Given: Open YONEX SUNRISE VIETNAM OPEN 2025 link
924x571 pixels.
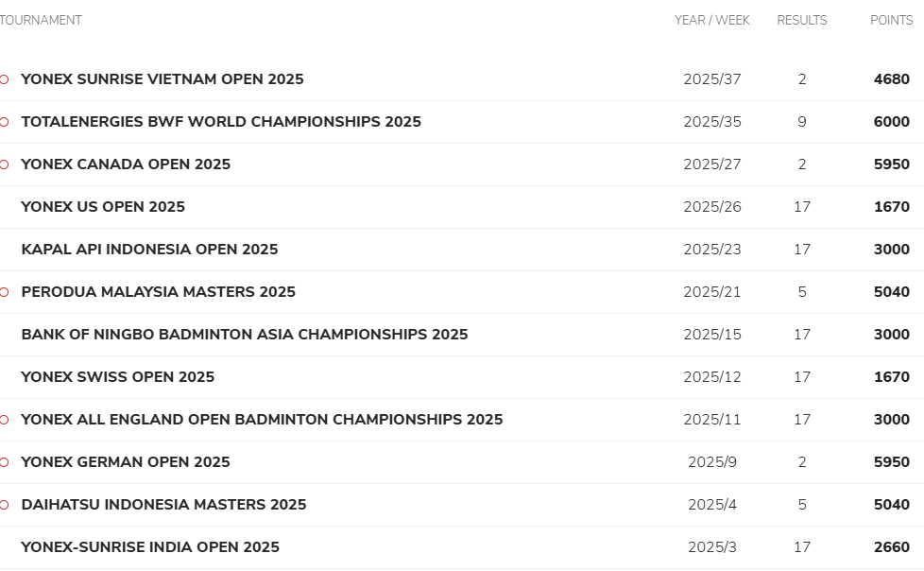Looking at the screenshot, I should click(x=163, y=79).
